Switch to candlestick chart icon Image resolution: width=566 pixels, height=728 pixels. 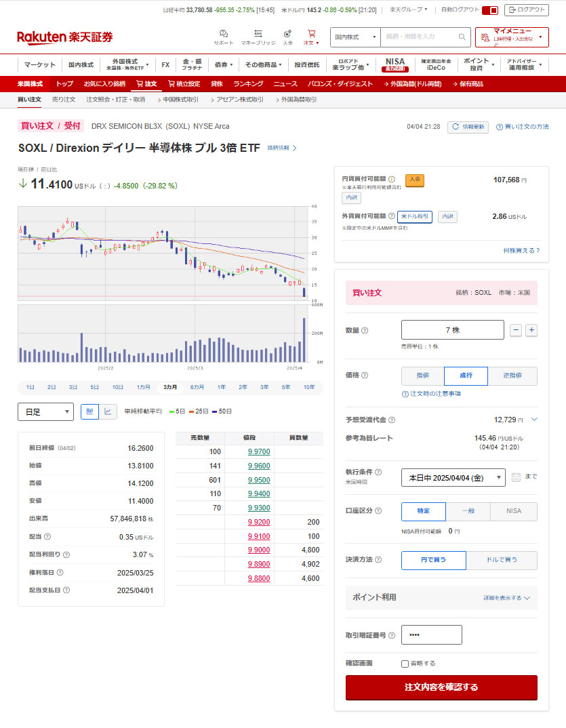(x=89, y=411)
